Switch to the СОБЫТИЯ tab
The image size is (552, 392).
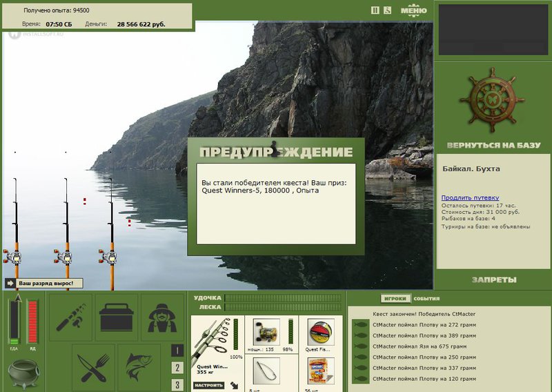tap(426, 299)
